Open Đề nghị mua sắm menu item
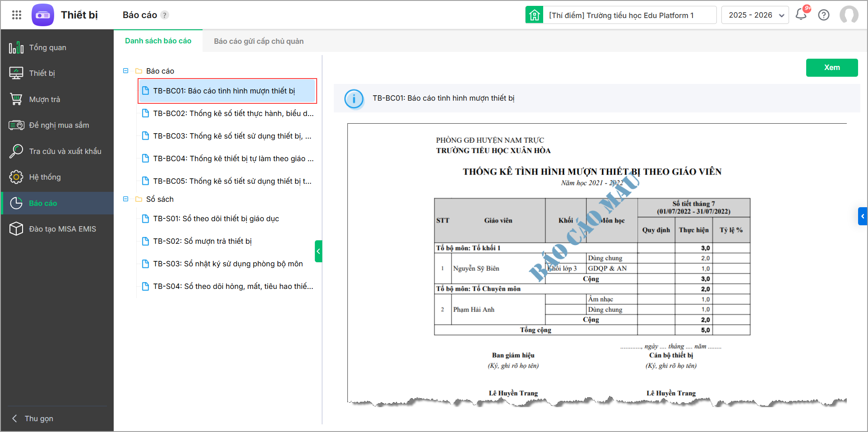 [x=57, y=125]
